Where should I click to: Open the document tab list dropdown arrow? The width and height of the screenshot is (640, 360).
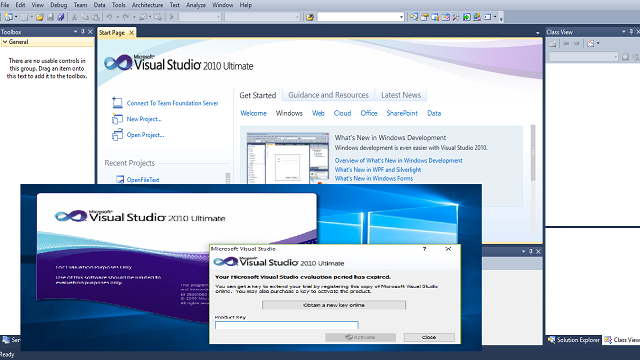click(538, 33)
